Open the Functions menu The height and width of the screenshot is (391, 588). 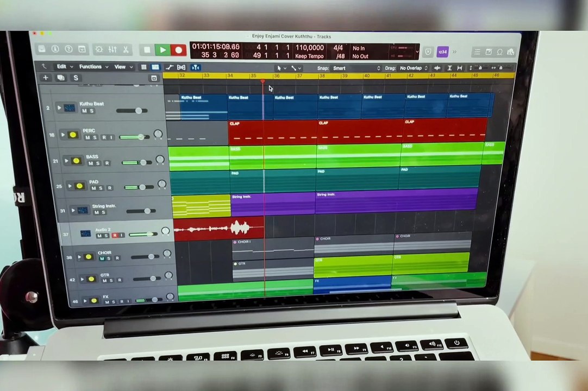(93, 66)
